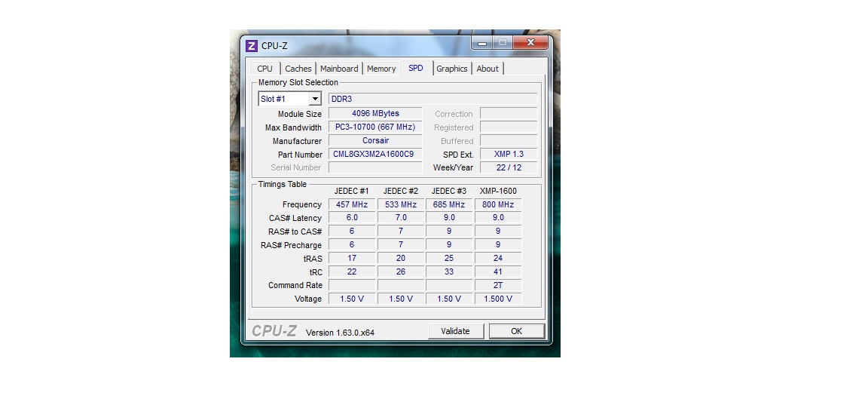Show the About tab

487,69
